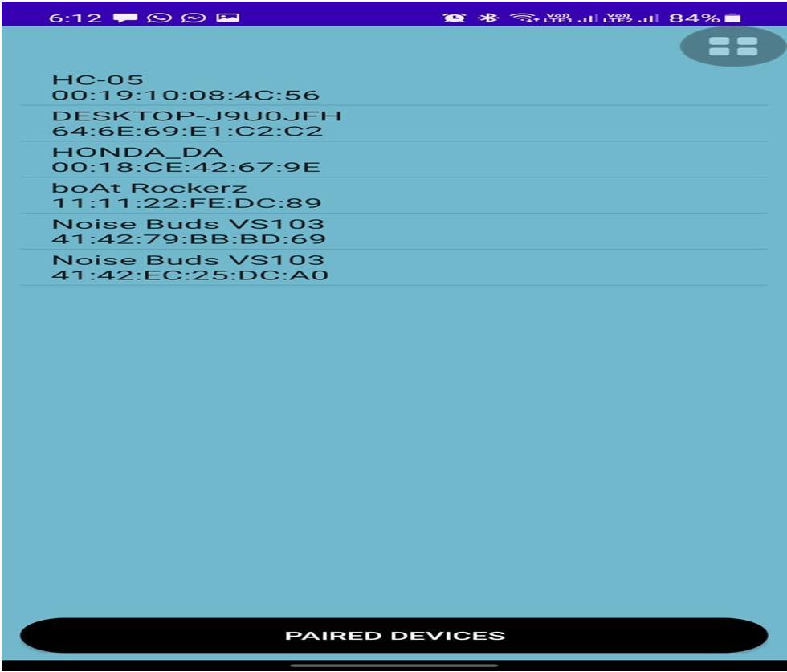Tap the 84% battery percentage text
Image resolution: width=787 pixels, height=672 pixels.
pyautogui.click(x=695, y=18)
